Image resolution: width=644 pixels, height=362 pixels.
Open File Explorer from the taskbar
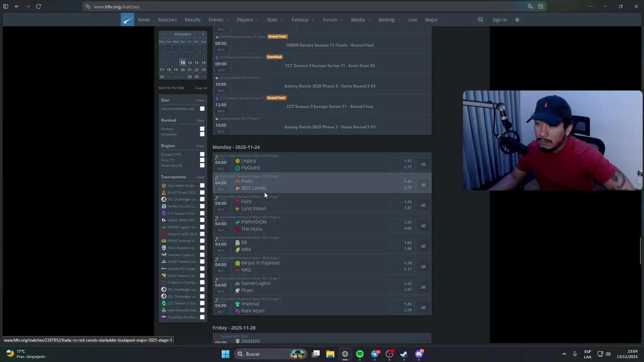pos(330,354)
